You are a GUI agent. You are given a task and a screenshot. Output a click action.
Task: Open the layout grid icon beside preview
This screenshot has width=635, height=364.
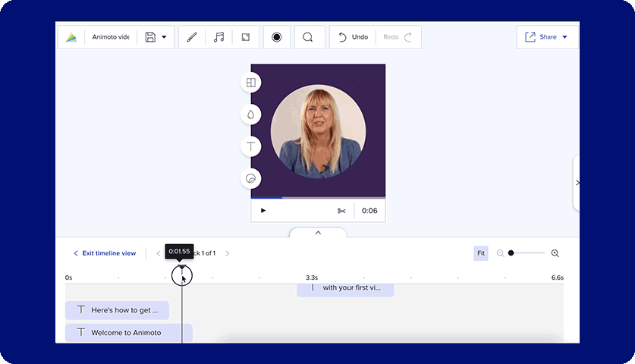tap(250, 83)
